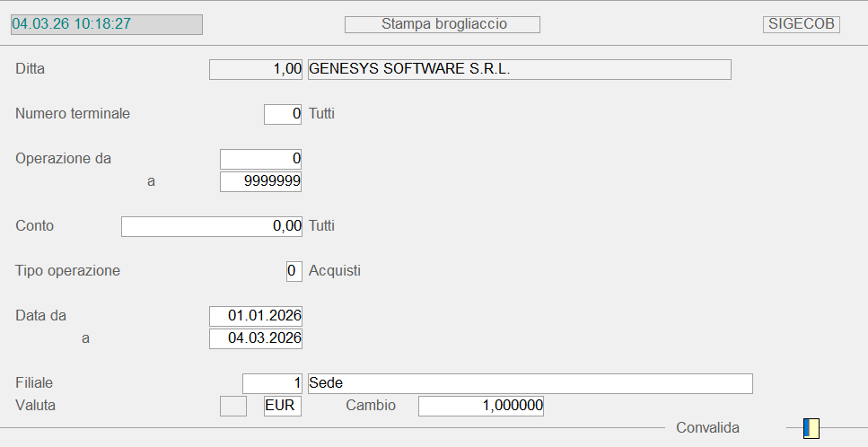Image resolution: width=868 pixels, height=447 pixels.
Task: Click the Filiale description field showing Sede
Action: (x=530, y=383)
